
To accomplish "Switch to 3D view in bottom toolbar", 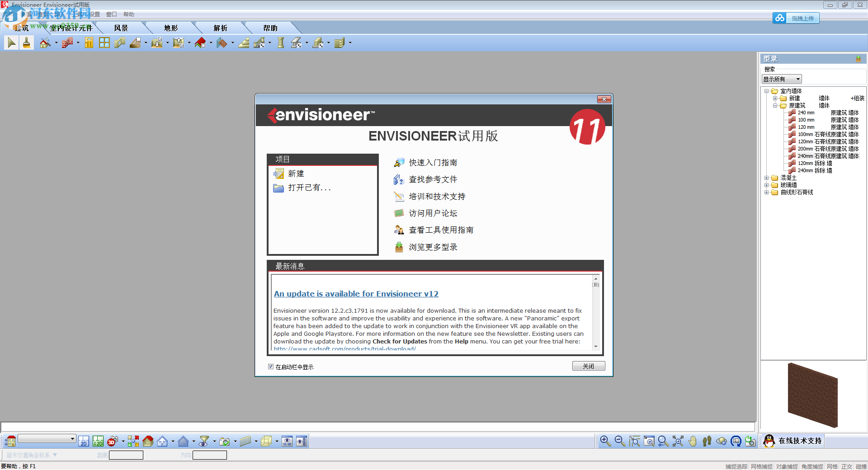I will click(x=112, y=442).
